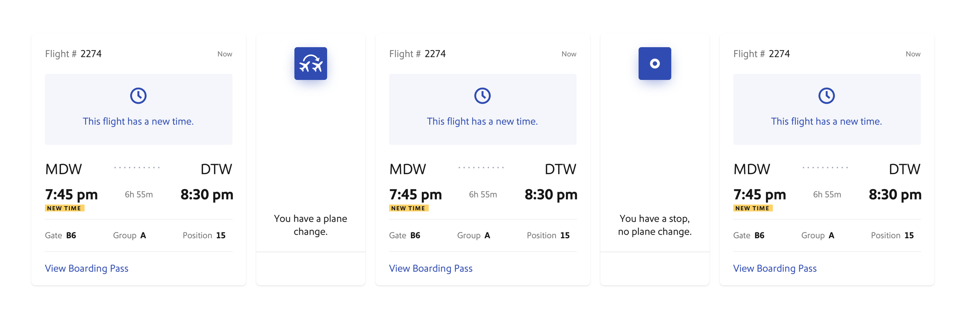This screenshot has width=980, height=325.
Task: Open View Boarding Pass in last card
Action: pos(775,268)
